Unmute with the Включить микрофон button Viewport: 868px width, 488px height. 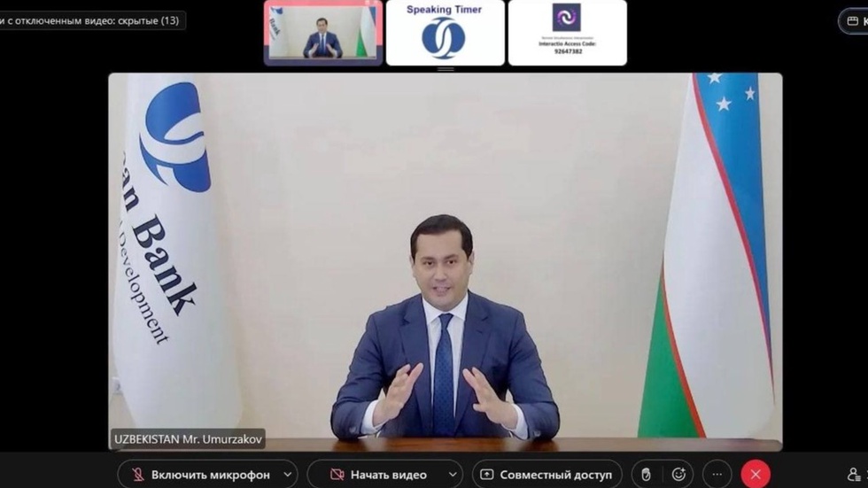(209, 475)
